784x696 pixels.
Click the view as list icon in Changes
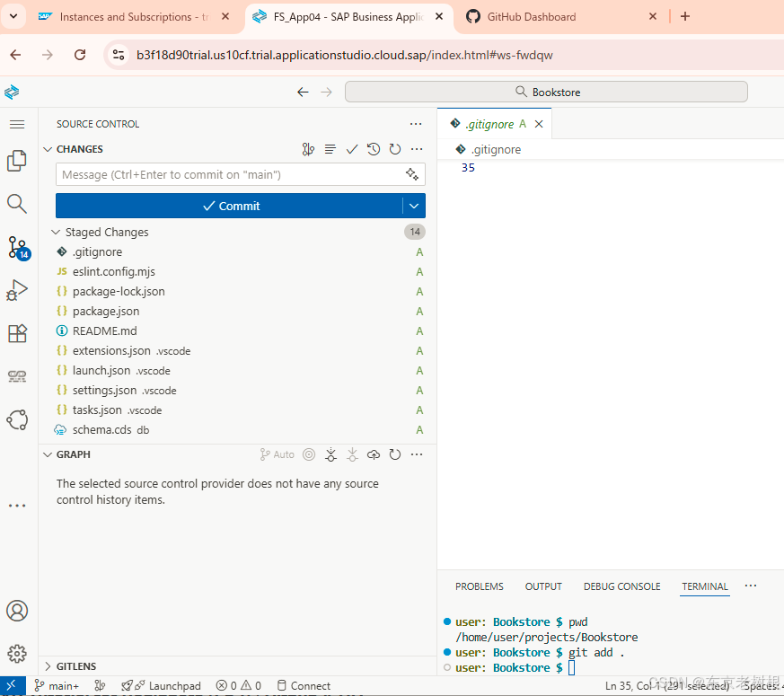tap(330, 149)
